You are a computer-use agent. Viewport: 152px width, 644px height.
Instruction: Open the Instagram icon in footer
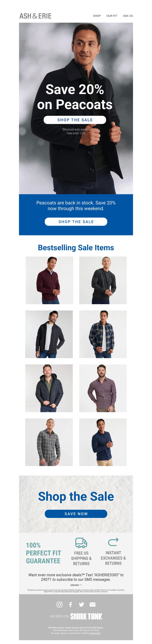[59, 605]
